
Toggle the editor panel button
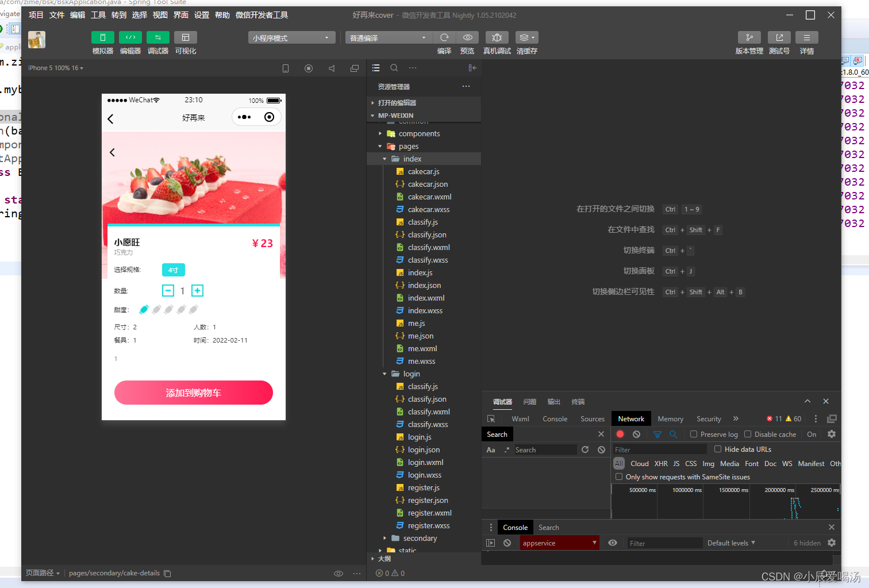130,37
